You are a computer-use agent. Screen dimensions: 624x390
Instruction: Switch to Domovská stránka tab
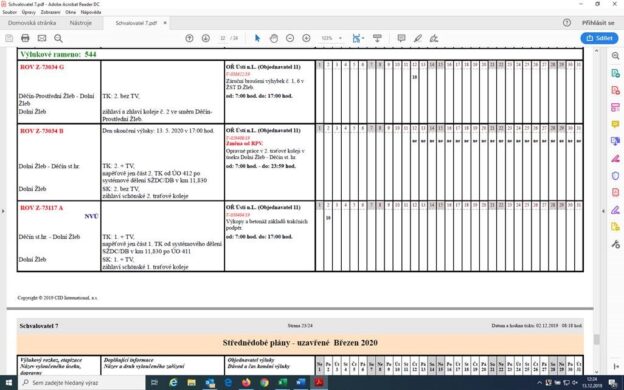coord(32,23)
